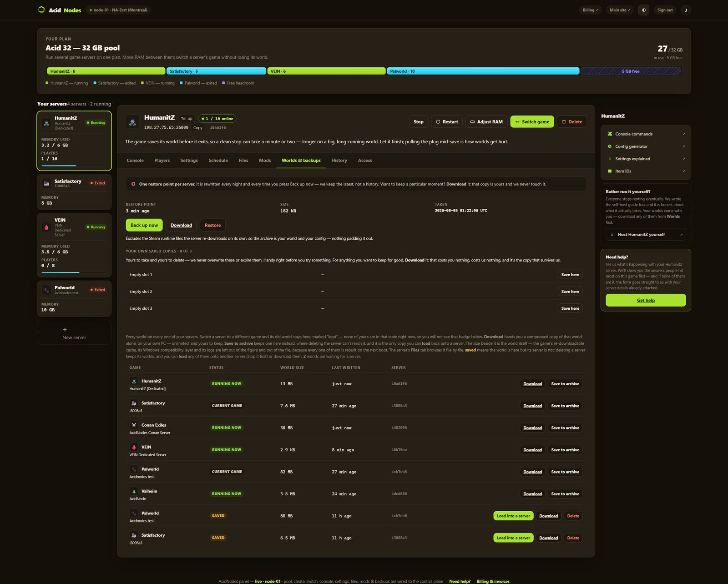Stop the HumanitZ server
The image size is (728, 584).
(x=419, y=122)
